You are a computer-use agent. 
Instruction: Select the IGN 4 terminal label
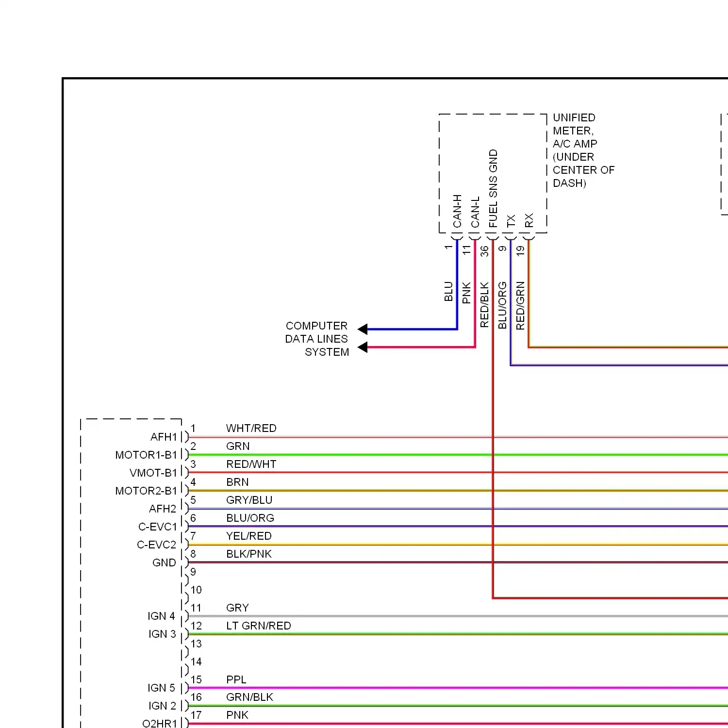[x=161, y=616]
